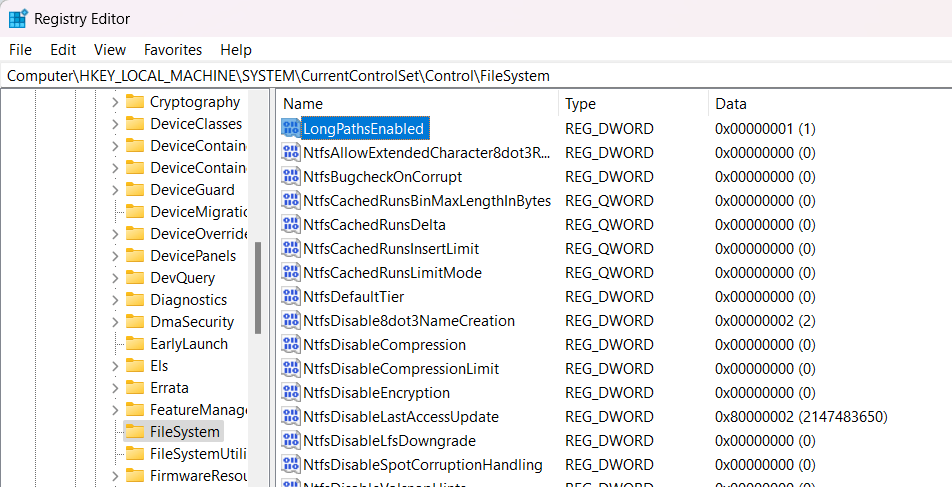Click data 0x00000002 (2) for NtfsDisable8dot3NameCreation
The height and width of the screenshot is (487, 952).
click(765, 321)
